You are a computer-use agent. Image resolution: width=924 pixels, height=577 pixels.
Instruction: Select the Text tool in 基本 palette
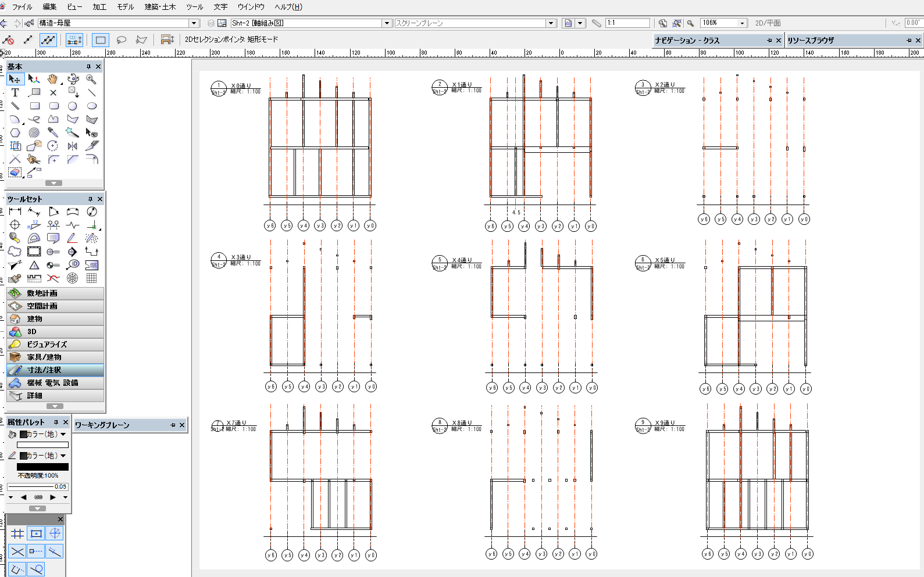(15, 92)
